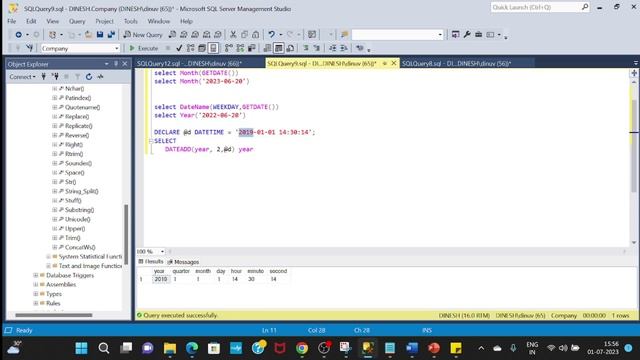640x360 pixels.
Task: Click the Copy icon
Action: 244,35
